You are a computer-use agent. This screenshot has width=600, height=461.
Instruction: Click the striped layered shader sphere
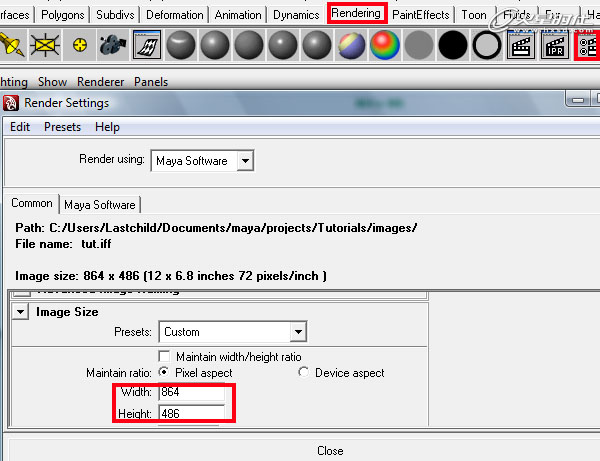(351, 45)
